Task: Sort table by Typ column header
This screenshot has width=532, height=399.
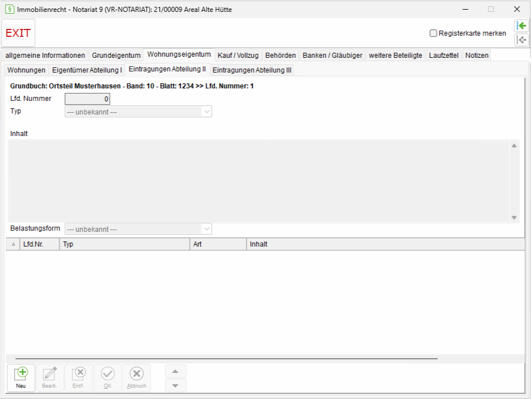Action: point(125,244)
